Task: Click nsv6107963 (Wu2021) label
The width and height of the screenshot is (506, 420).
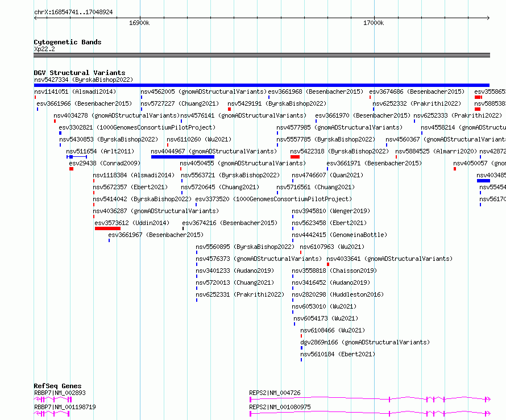Action: tap(333, 247)
